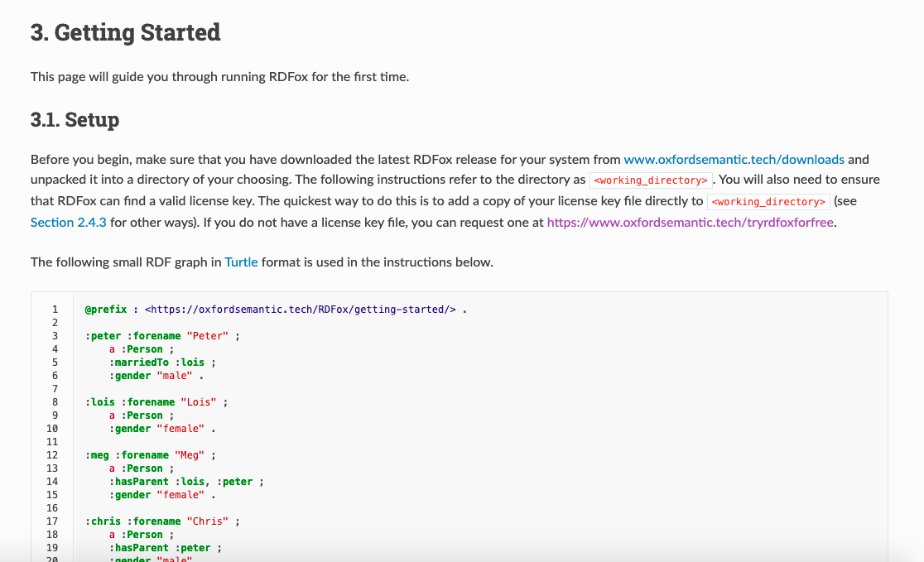Click line number 10 in code gutter

coord(52,429)
